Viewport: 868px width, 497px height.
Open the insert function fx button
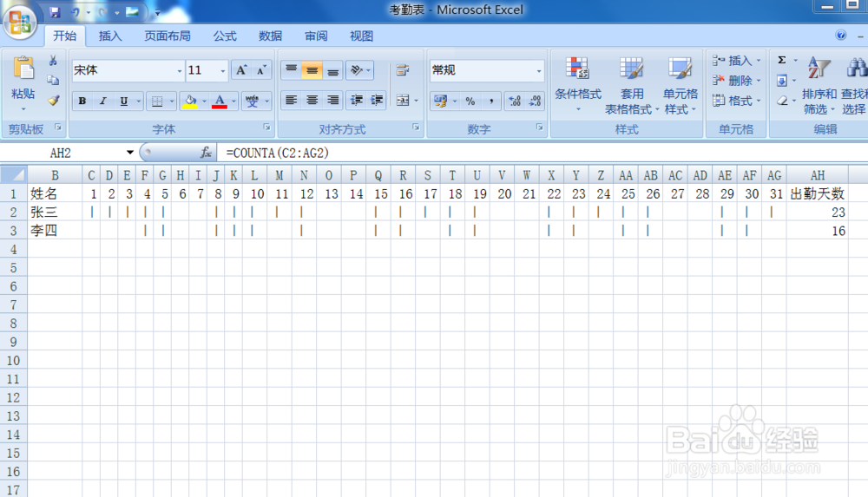pos(206,153)
